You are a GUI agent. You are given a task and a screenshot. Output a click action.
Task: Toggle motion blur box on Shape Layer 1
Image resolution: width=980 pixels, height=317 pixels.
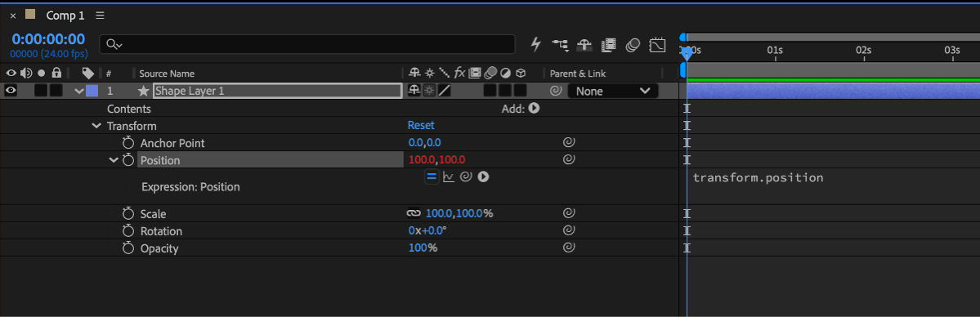click(x=490, y=91)
